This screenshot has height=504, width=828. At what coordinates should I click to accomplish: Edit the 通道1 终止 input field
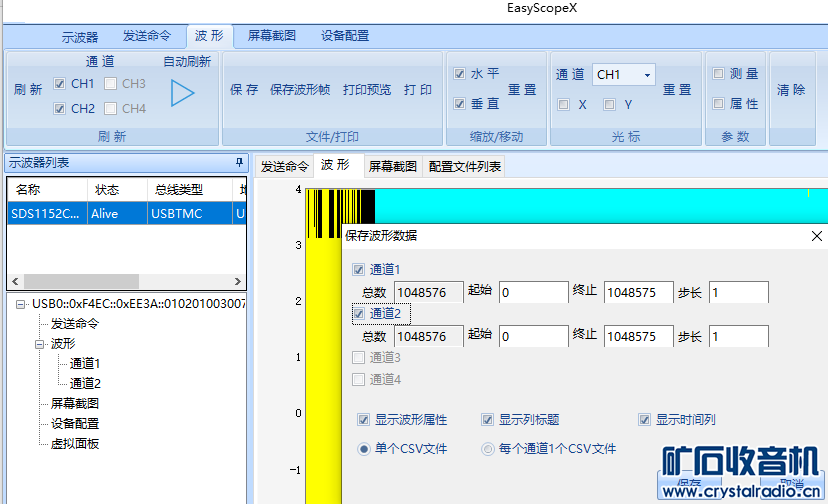pos(638,292)
